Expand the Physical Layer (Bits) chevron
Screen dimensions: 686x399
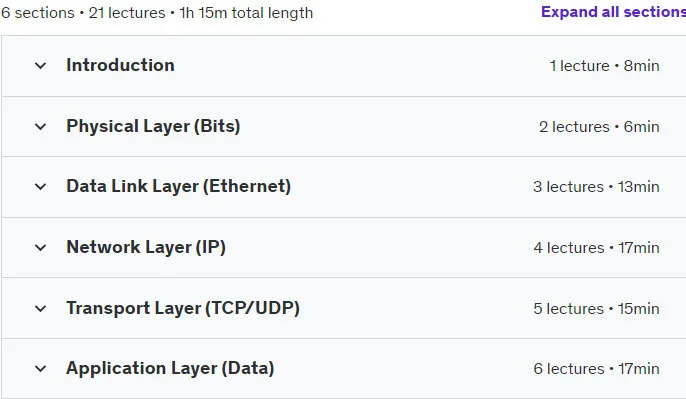click(x=41, y=127)
